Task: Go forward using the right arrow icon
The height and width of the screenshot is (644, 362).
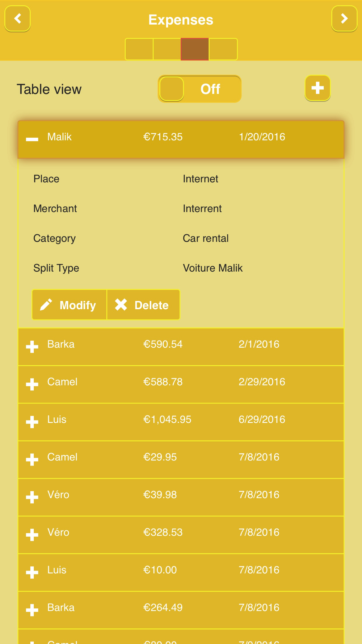Action: tap(344, 18)
